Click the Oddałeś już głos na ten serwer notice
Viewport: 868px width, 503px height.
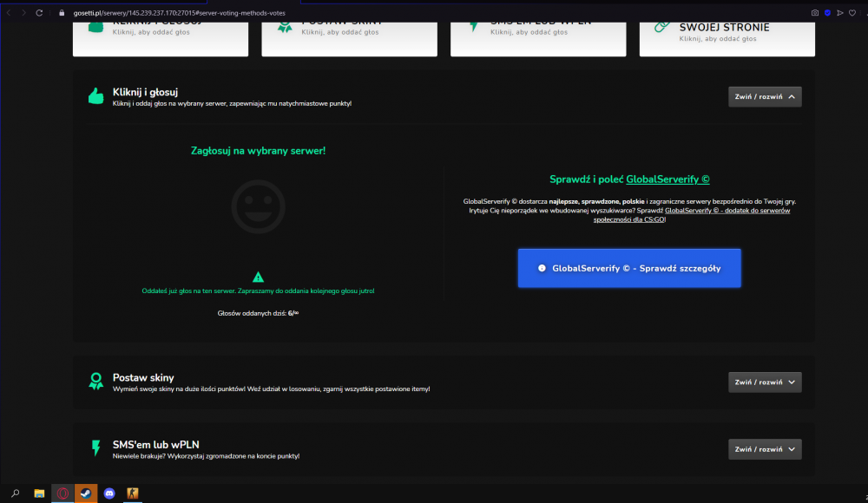(x=258, y=291)
